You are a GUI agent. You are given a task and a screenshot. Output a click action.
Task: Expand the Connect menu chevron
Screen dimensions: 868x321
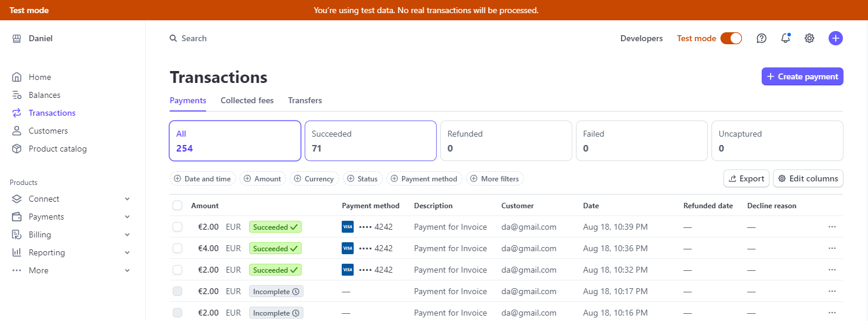coord(127,199)
